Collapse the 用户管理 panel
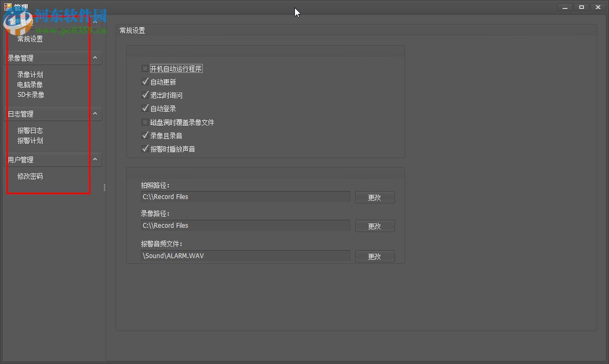 [x=94, y=159]
